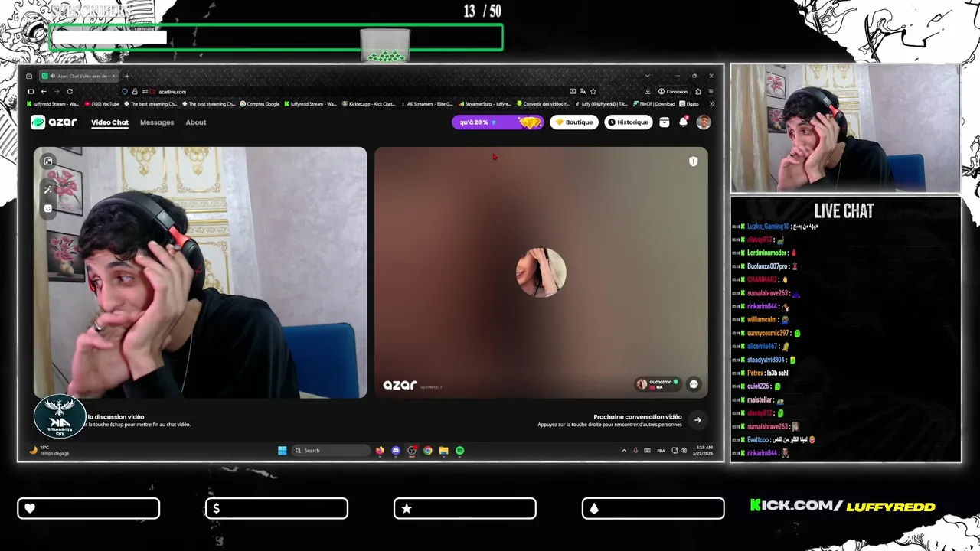Click the browser forward arrow
This screenshot has height=551, width=980.
56,92
